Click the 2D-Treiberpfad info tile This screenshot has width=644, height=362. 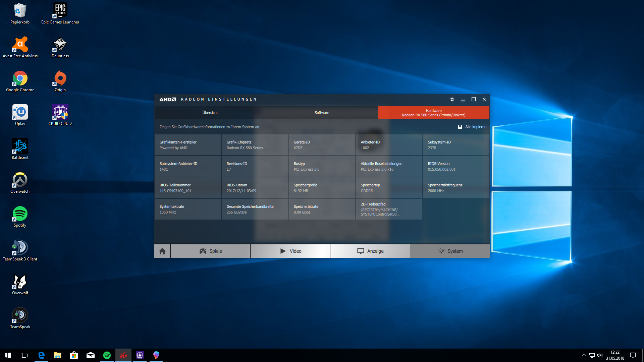[389, 209]
